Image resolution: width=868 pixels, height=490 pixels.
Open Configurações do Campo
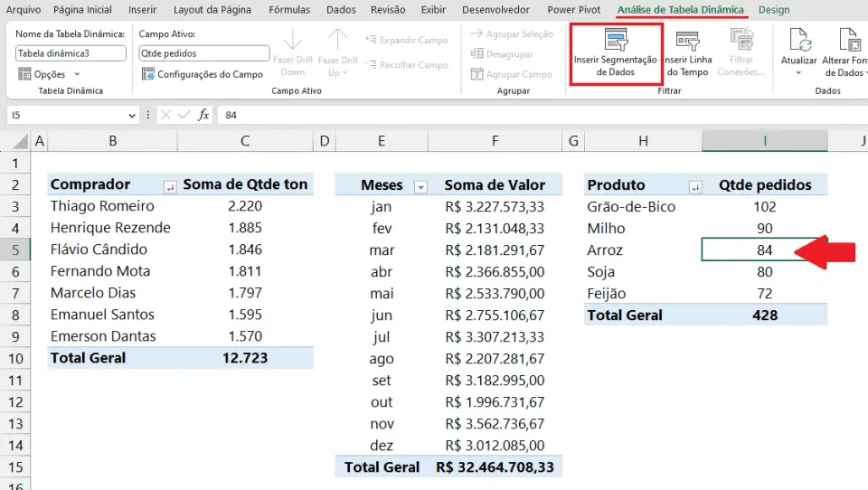click(202, 74)
